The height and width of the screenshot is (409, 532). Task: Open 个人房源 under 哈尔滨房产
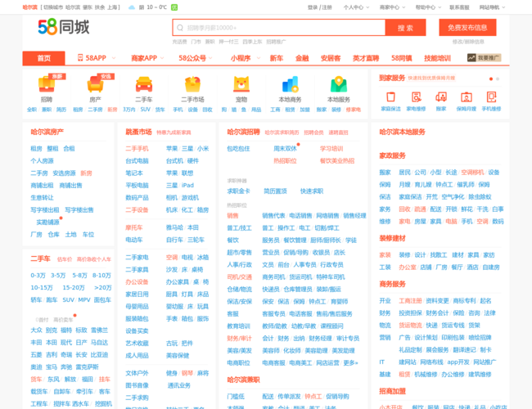42,161
